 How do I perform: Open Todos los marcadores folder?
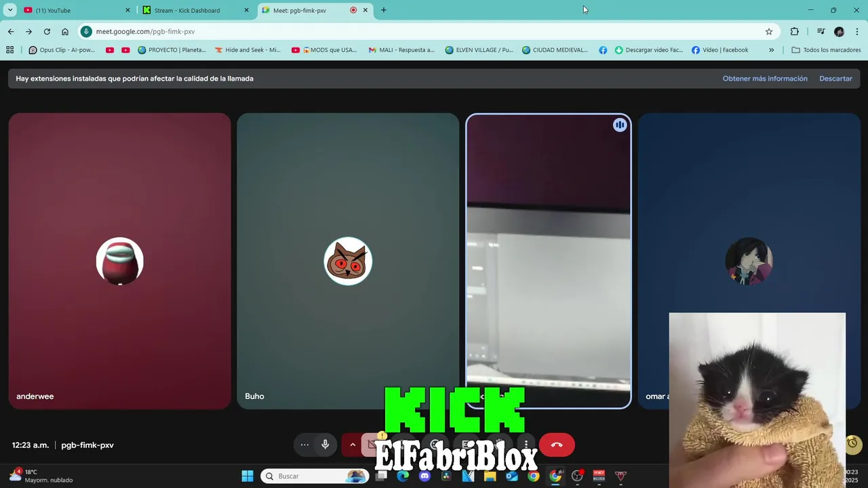point(826,49)
